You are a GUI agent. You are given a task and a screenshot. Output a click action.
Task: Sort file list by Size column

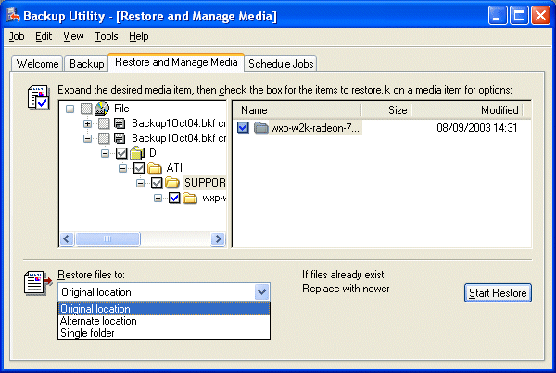pyautogui.click(x=386, y=110)
